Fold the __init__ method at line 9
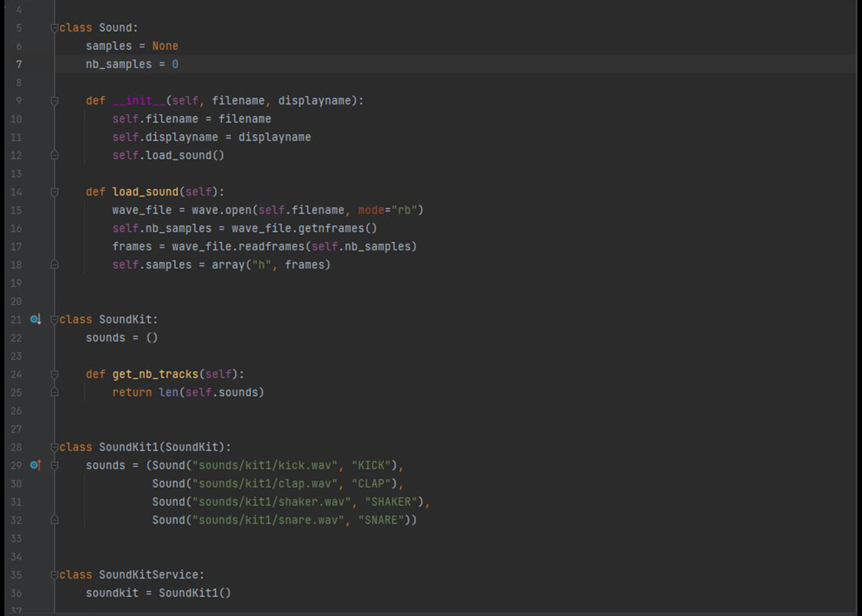Viewport: 862px width, 616px height. point(54,101)
